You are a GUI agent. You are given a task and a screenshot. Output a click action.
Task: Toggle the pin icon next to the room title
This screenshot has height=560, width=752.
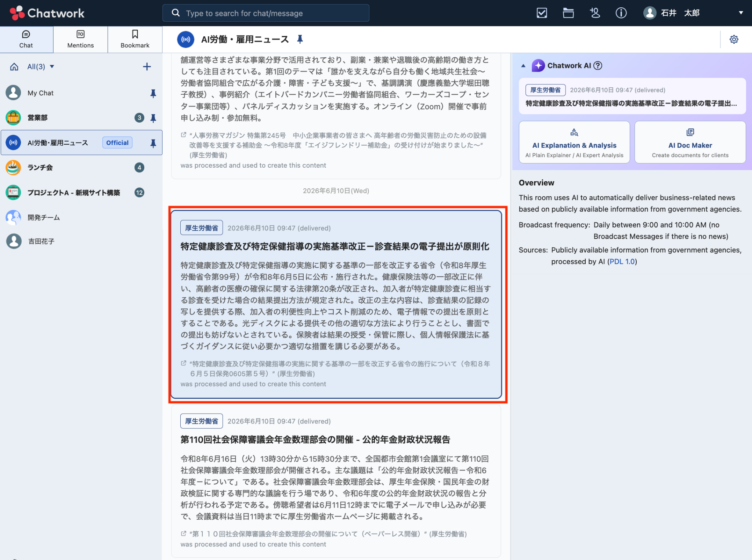[x=300, y=39]
